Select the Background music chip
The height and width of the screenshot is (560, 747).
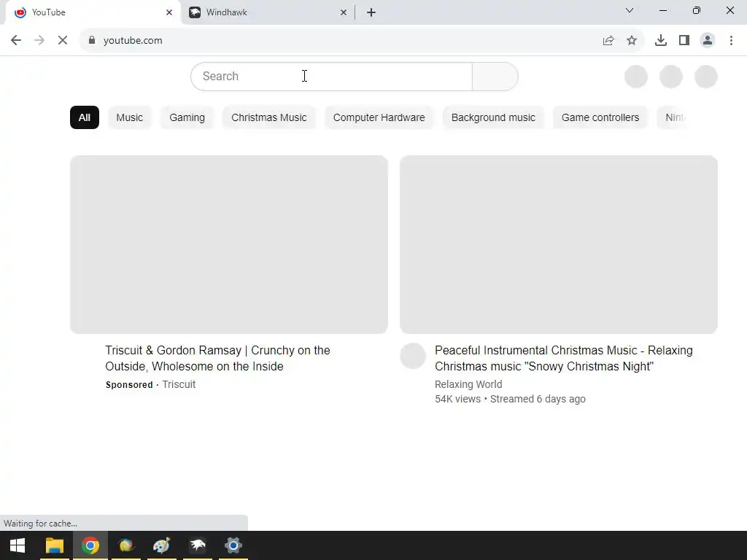click(x=494, y=117)
